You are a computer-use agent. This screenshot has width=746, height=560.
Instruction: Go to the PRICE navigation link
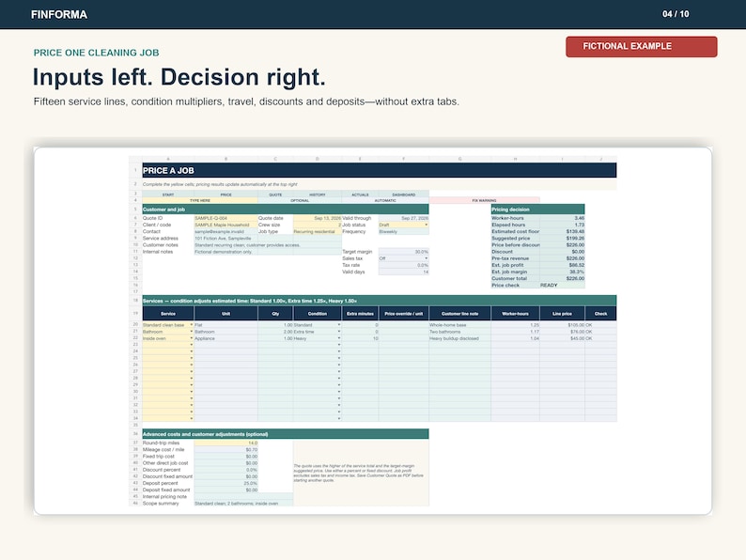226,194
